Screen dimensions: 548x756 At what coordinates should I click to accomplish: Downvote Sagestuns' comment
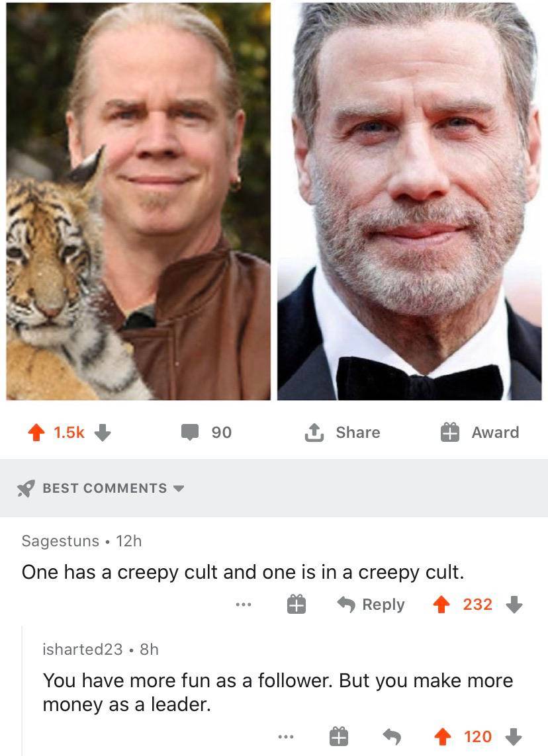point(514,605)
